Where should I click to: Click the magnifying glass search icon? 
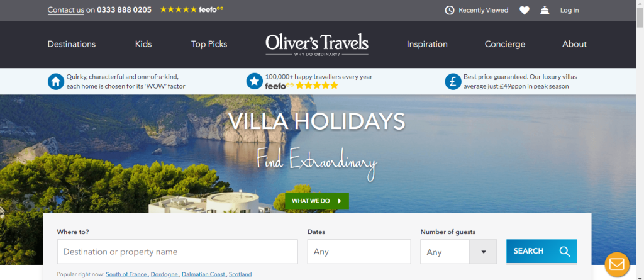click(x=565, y=251)
